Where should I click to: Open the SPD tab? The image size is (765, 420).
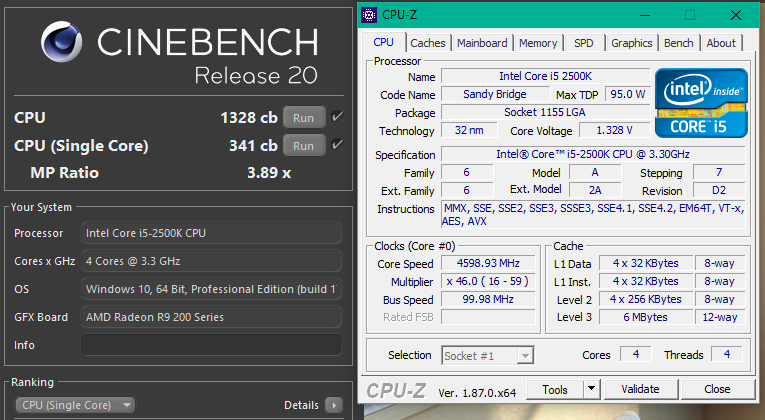(584, 43)
